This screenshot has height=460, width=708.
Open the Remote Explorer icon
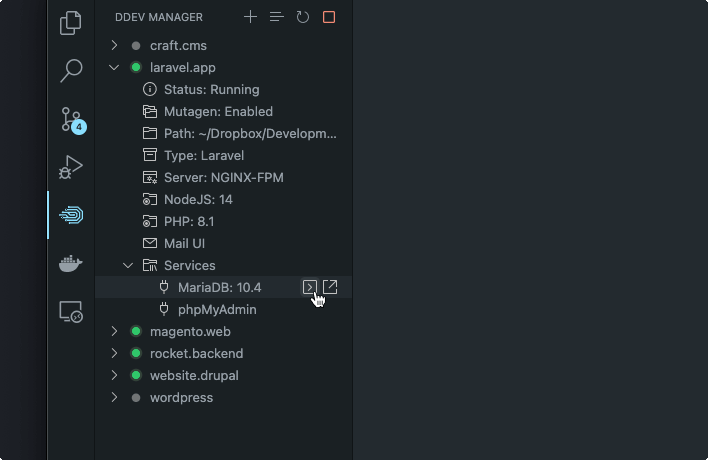tap(71, 311)
